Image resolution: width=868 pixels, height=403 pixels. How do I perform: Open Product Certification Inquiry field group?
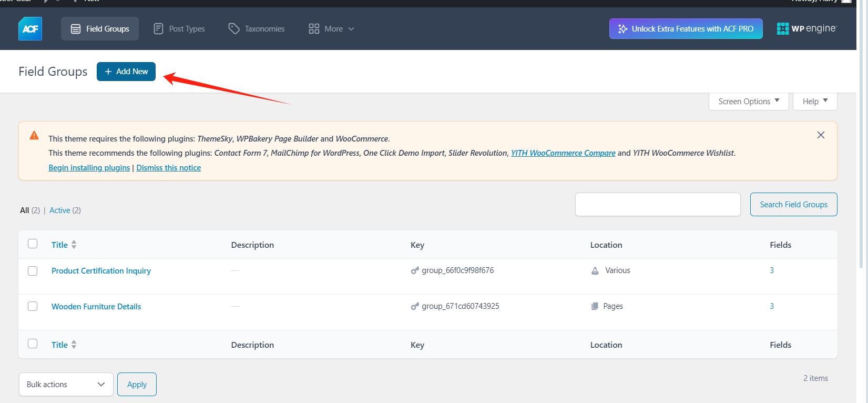point(101,271)
